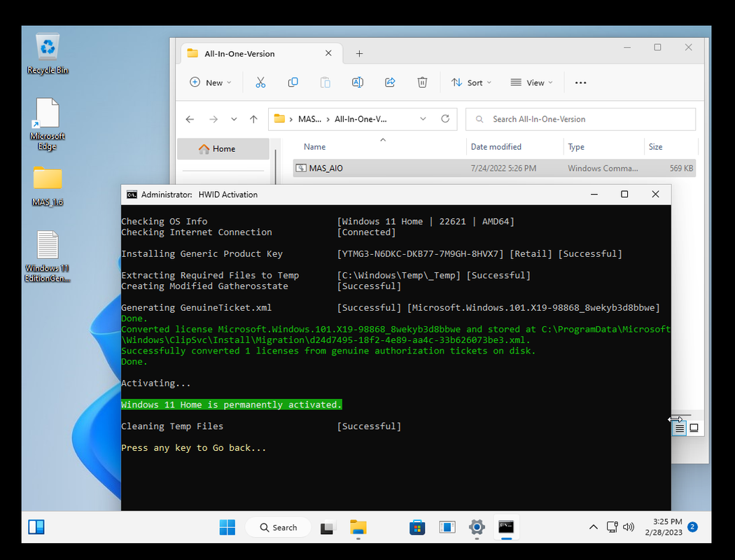Viewport: 735px width, 560px height.
Task: Click in Search All-In-One-Version field
Action: click(580, 119)
